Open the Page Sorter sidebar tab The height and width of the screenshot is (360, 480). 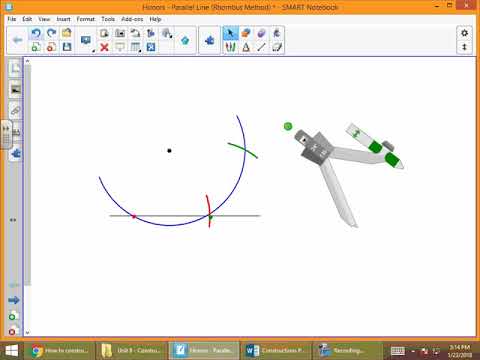point(15,68)
